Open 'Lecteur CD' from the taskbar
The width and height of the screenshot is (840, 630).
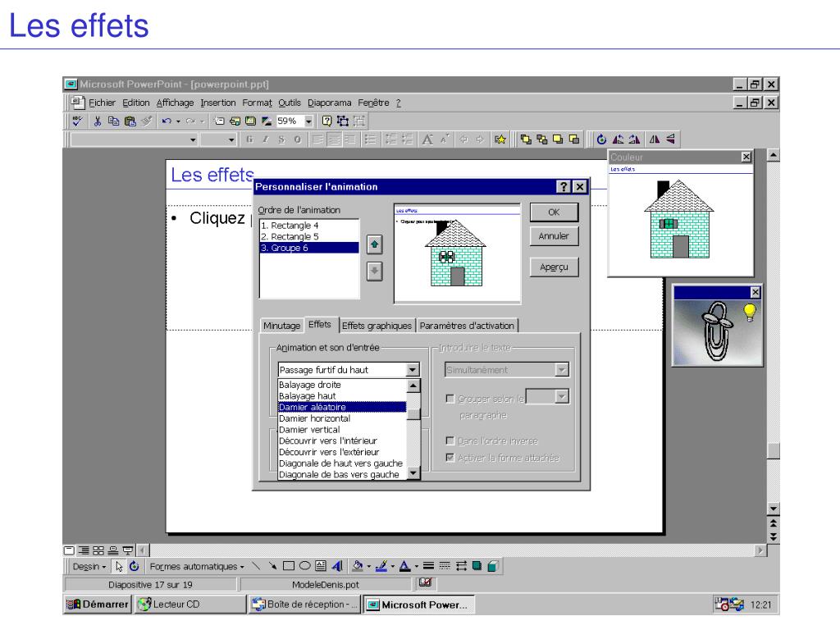[190, 605]
